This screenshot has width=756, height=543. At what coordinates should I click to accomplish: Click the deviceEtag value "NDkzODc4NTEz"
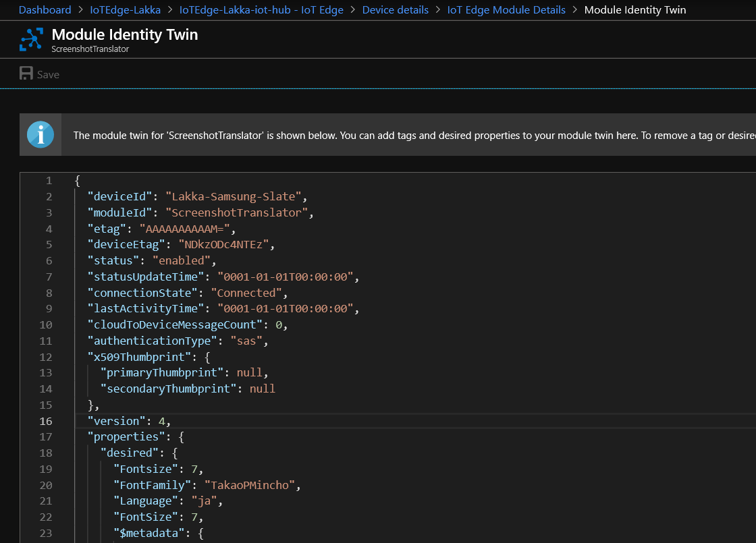tap(223, 245)
